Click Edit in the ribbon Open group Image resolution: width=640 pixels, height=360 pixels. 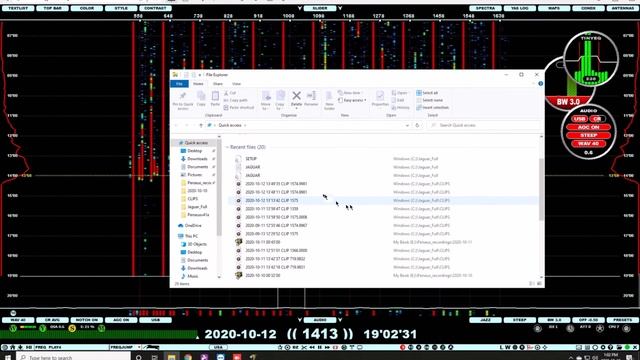pyautogui.click(x=398, y=100)
